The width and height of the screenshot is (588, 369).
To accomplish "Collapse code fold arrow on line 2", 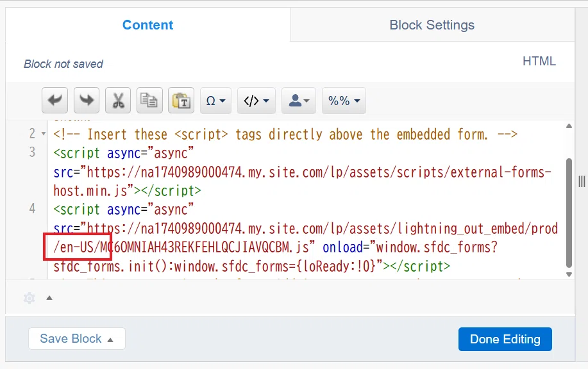I will [x=44, y=134].
